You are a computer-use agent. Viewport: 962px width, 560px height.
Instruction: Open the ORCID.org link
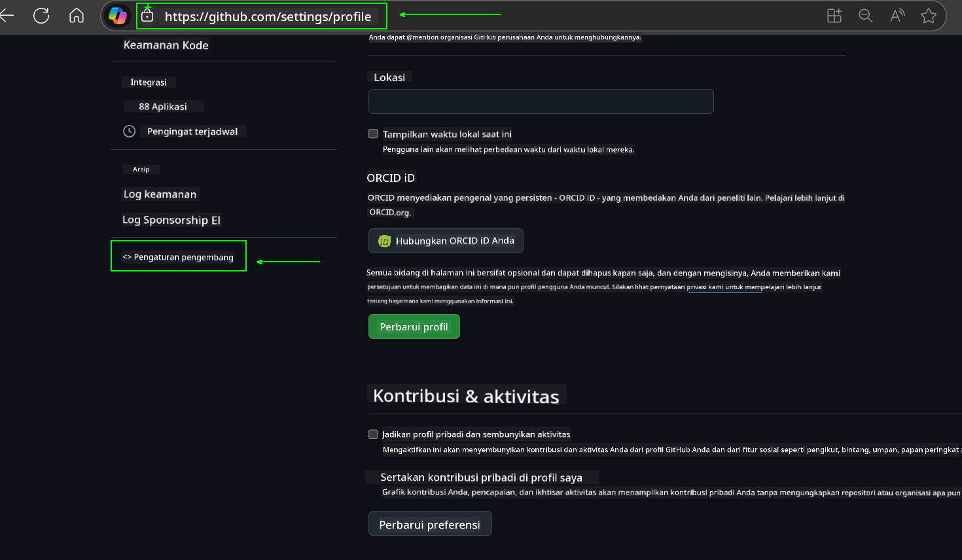pos(390,212)
